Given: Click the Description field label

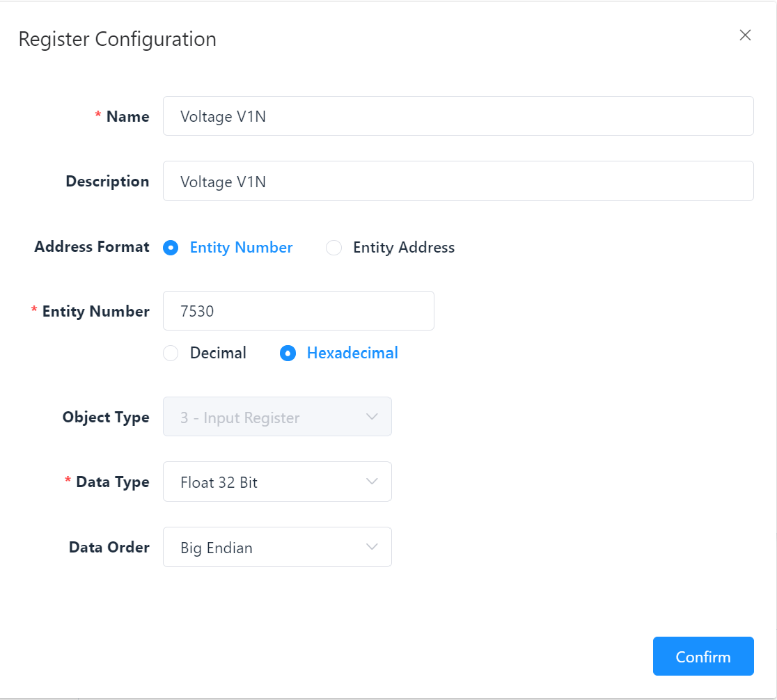Looking at the screenshot, I should coord(107,182).
